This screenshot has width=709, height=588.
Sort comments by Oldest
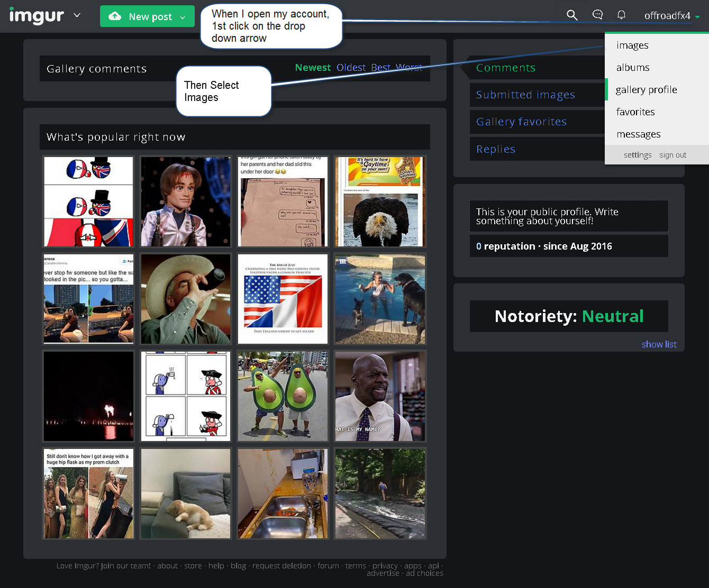351,68
